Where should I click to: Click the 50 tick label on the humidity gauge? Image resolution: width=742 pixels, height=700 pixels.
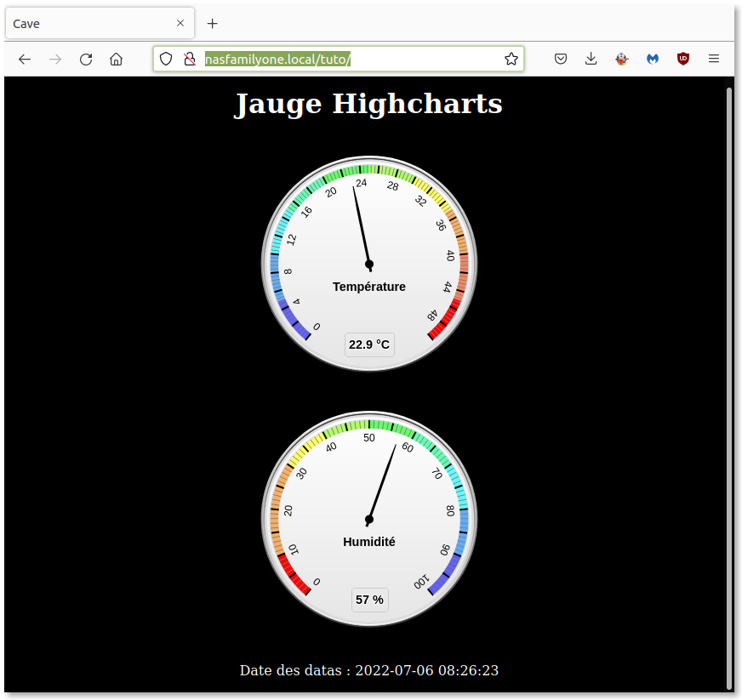[369, 438]
